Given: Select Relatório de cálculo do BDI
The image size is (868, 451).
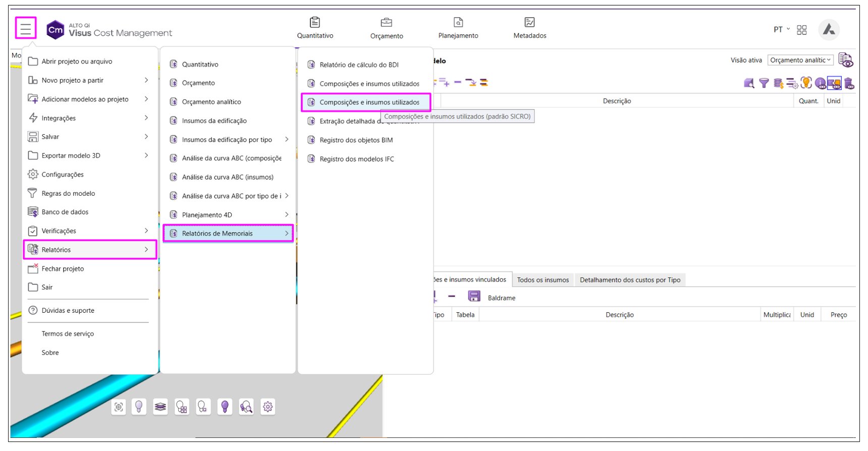Looking at the screenshot, I should (x=359, y=65).
